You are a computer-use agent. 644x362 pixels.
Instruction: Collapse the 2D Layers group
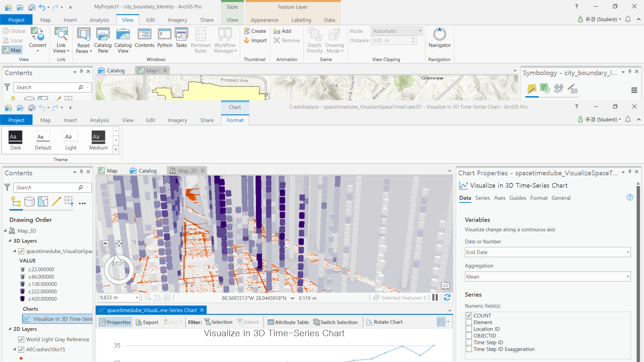[x=10, y=329]
